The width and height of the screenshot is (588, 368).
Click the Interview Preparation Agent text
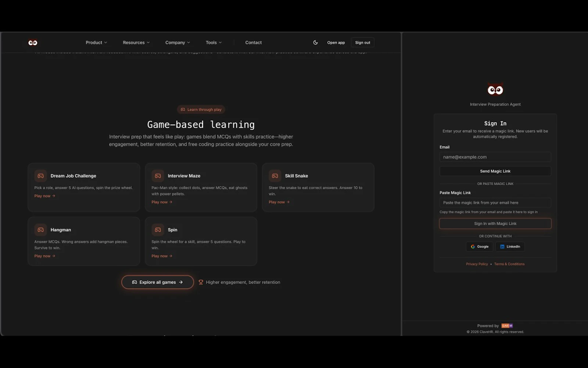point(495,105)
